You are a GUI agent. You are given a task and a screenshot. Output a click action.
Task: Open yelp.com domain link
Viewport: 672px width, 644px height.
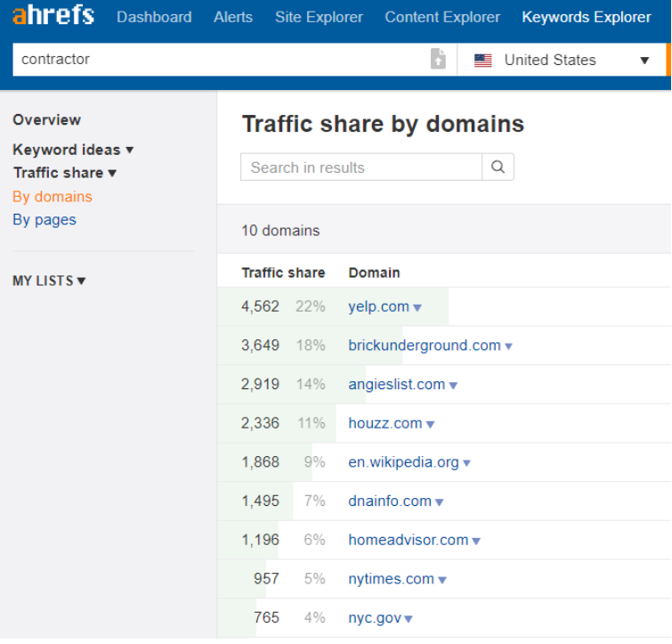[378, 306]
